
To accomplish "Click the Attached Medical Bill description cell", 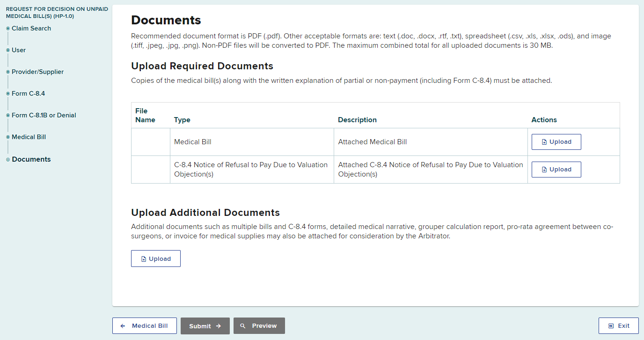I will coord(372,142).
